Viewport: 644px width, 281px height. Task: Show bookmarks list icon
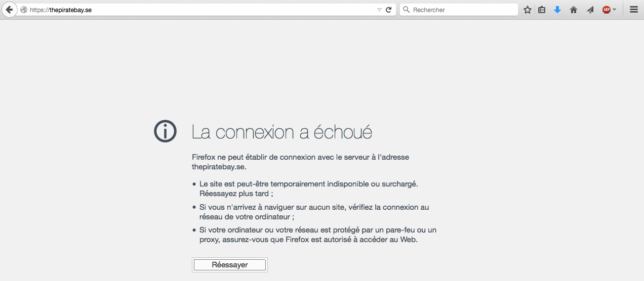[x=542, y=10]
